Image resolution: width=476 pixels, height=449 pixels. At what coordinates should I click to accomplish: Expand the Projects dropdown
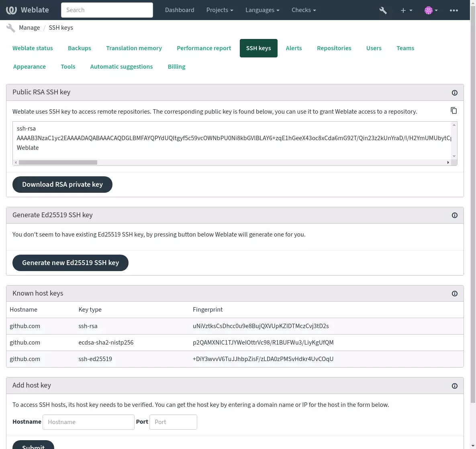[x=220, y=10]
